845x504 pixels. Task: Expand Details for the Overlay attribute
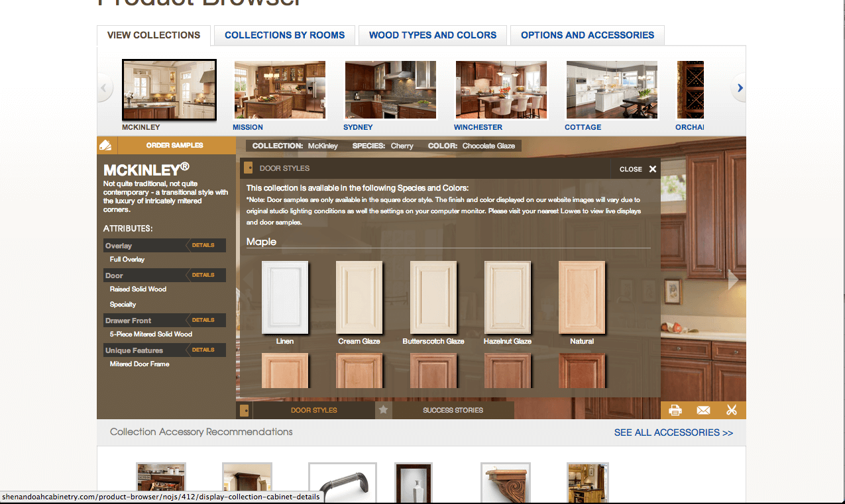203,245
